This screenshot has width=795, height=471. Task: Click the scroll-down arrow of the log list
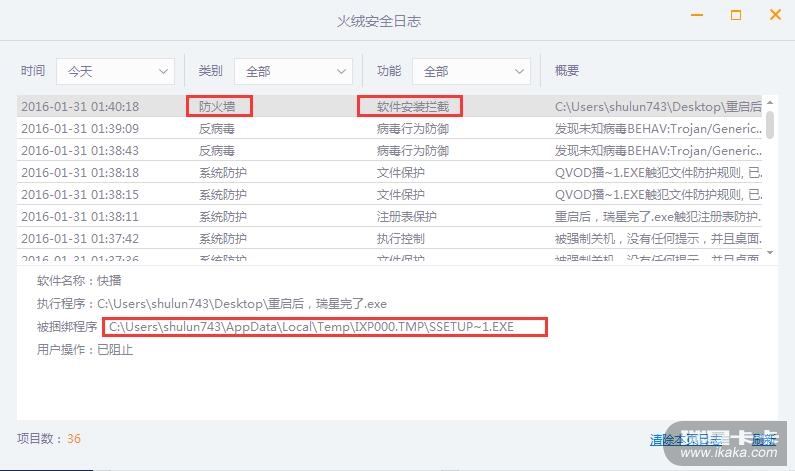pos(770,252)
